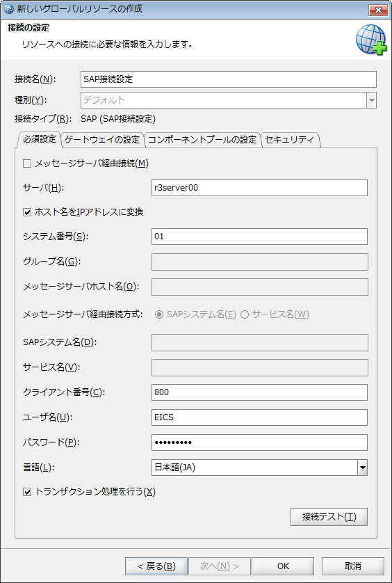Click the 接続の設定 heading text
Viewport: 392px width, 583px height.
(x=28, y=28)
